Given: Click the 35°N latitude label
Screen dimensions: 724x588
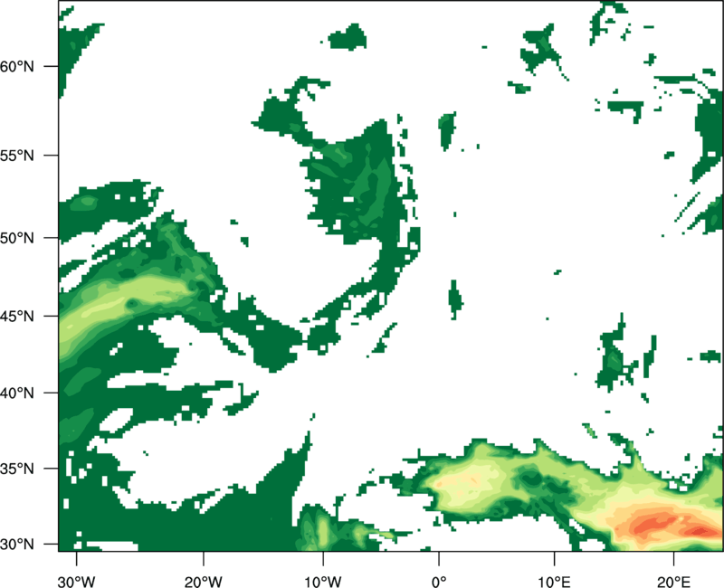Looking at the screenshot, I should point(17,469).
